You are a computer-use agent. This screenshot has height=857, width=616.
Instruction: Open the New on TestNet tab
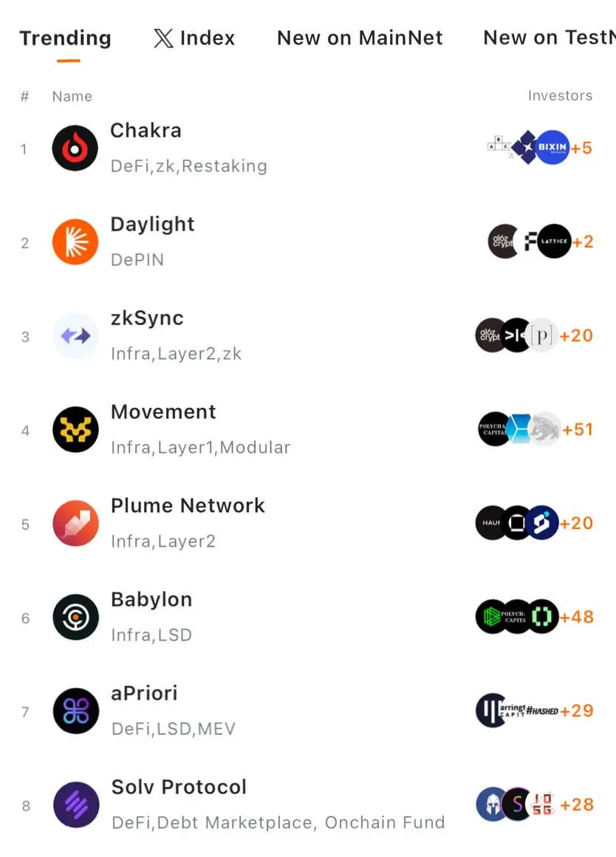[550, 38]
